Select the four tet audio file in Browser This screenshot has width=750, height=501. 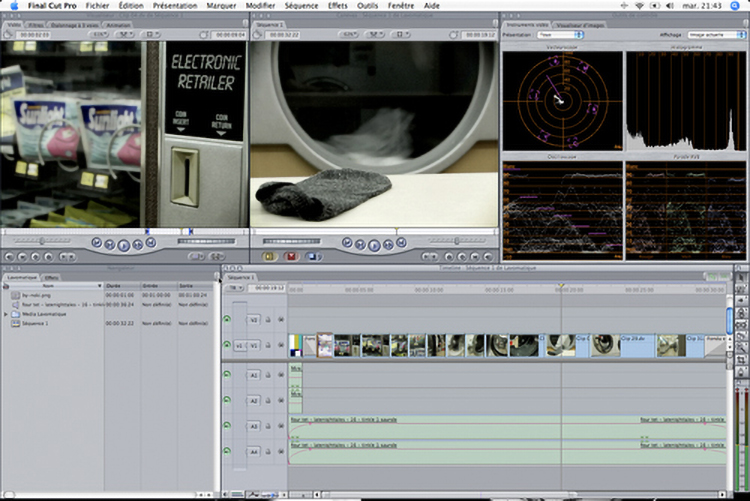pos(63,305)
